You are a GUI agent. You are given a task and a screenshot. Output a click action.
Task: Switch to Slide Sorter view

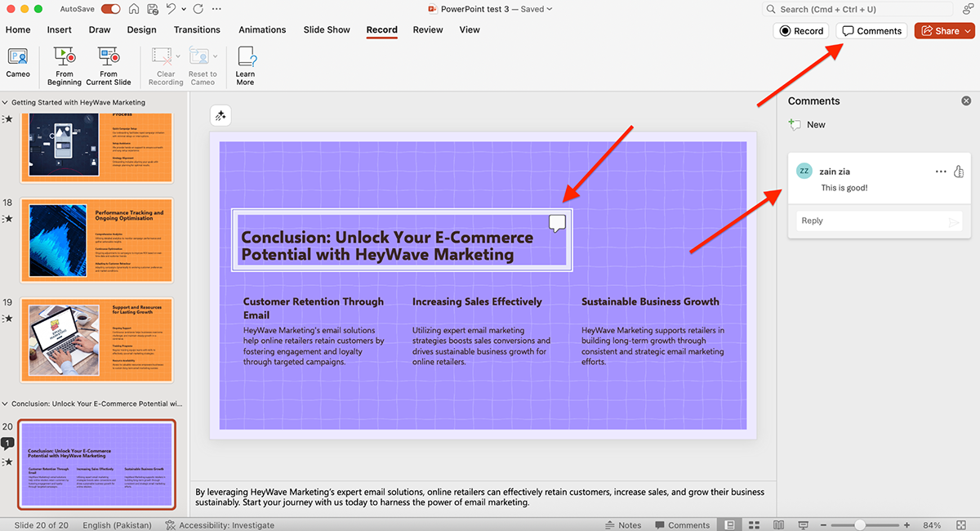point(755,524)
